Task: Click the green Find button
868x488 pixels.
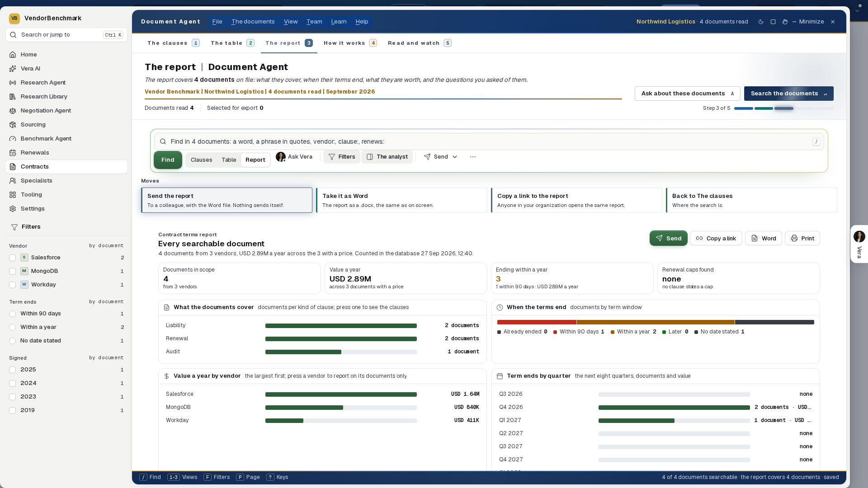Action: coord(168,160)
